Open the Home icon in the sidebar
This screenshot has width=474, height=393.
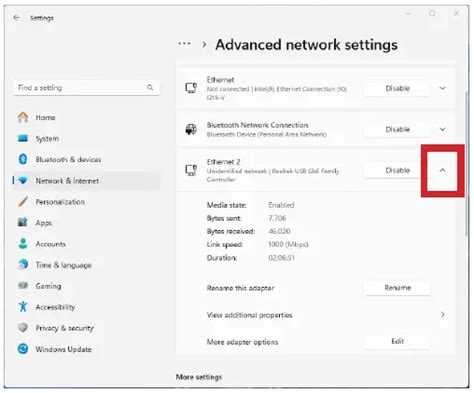[23, 117]
